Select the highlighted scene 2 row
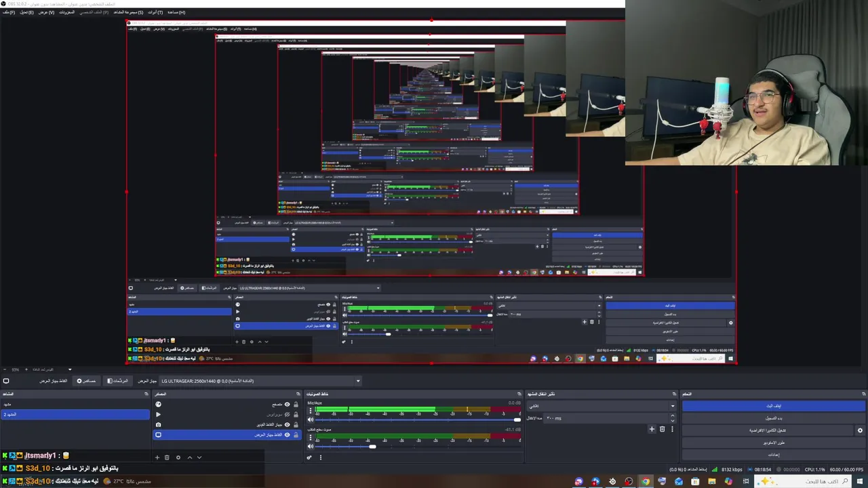This screenshot has height=488, width=868. point(75,414)
